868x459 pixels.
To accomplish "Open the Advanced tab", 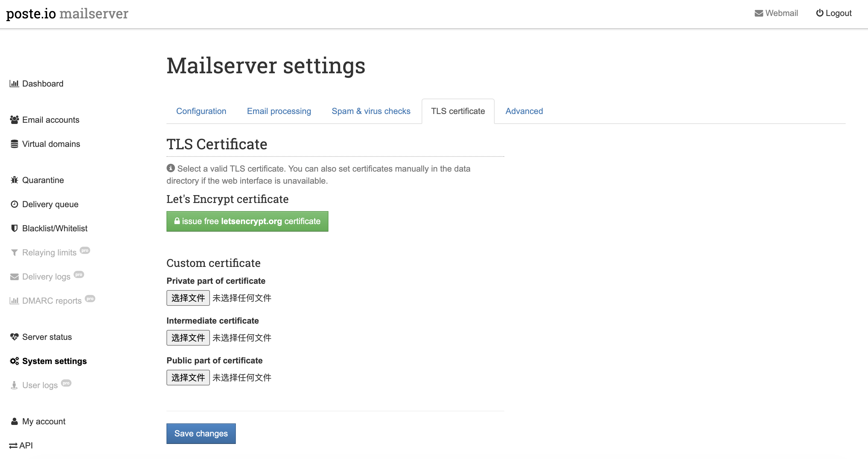I will (x=524, y=111).
